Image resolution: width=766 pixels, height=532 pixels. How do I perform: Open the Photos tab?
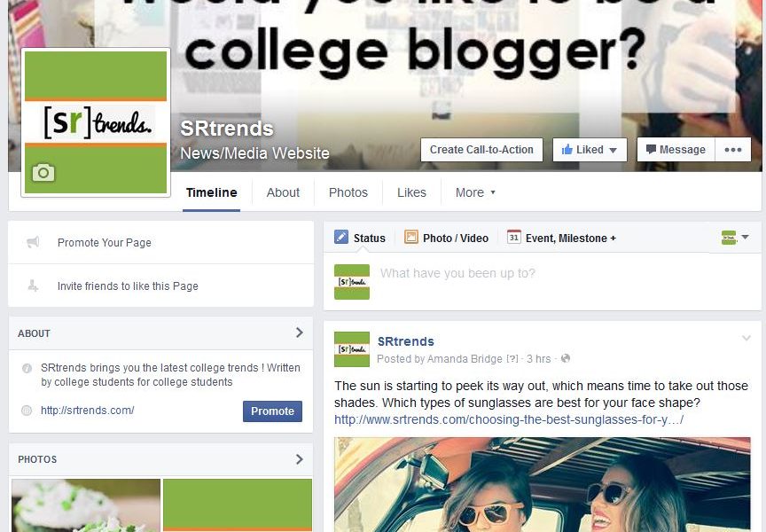pyautogui.click(x=348, y=192)
